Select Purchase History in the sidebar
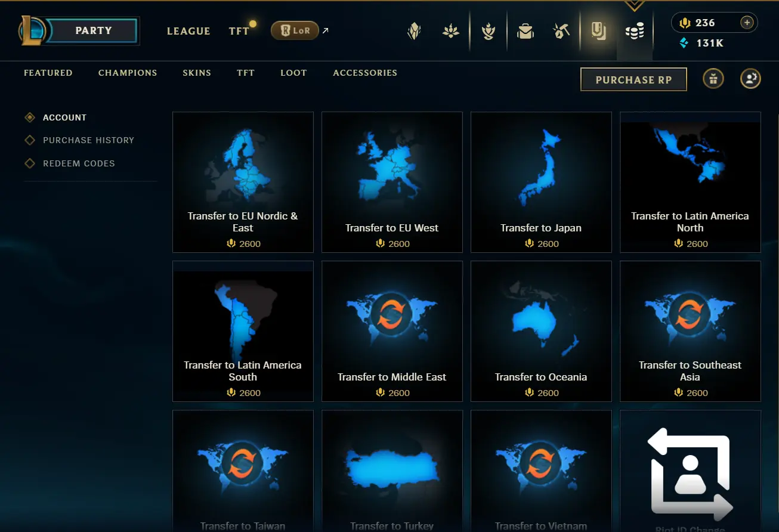The width and height of the screenshot is (779, 532). [88, 140]
